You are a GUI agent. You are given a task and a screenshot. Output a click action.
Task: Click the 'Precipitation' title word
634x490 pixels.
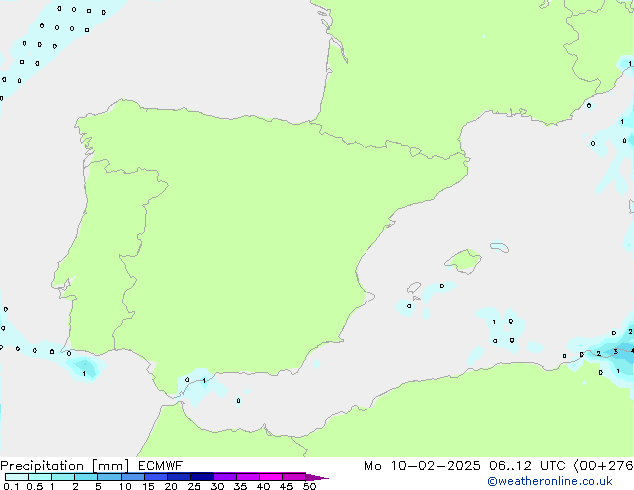(42, 466)
